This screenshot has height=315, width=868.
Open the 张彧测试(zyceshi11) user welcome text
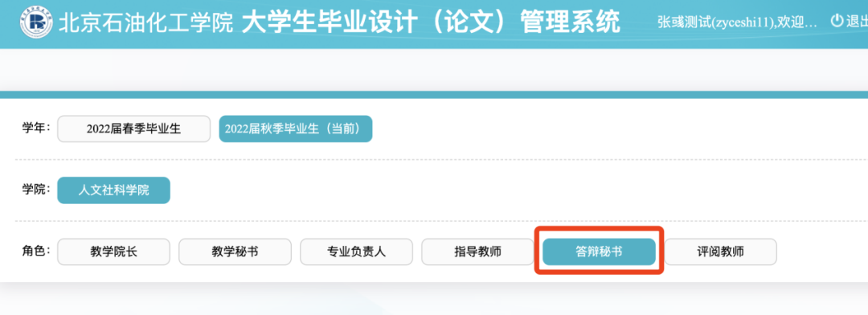pyautogui.click(x=737, y=22)
